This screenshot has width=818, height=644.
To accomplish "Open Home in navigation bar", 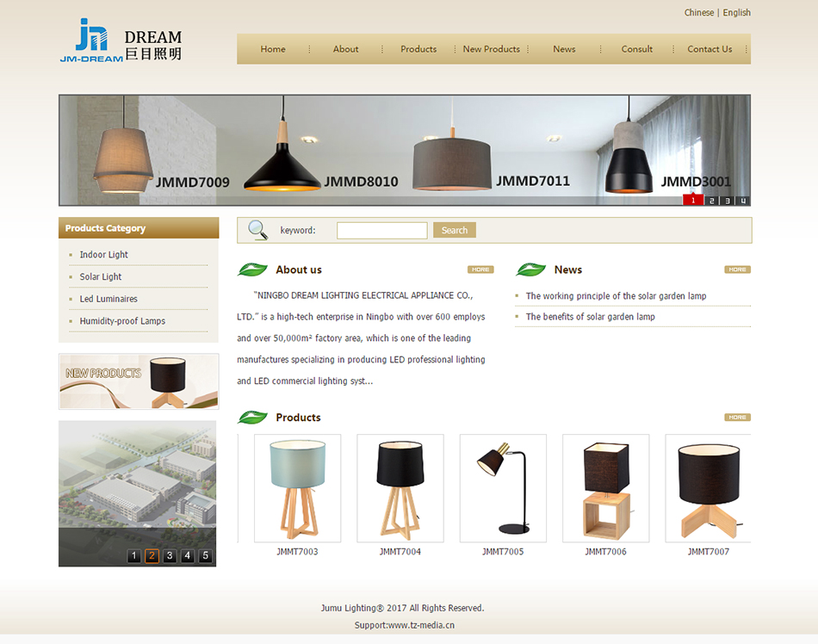I will coord(273,49).
